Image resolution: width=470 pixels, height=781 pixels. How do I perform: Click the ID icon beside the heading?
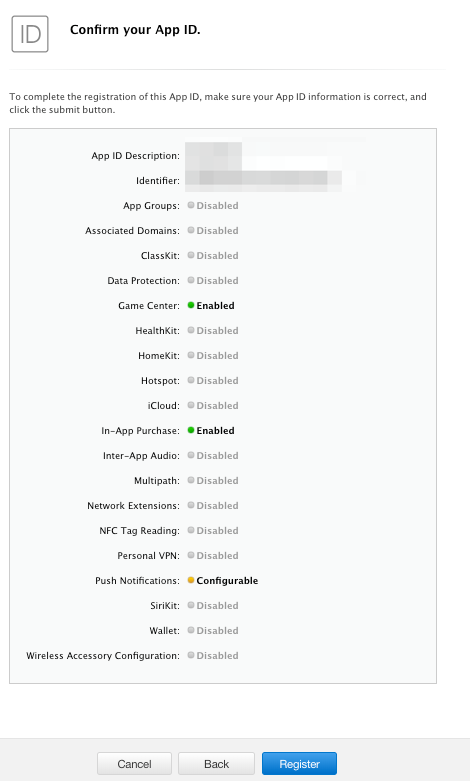30,34
